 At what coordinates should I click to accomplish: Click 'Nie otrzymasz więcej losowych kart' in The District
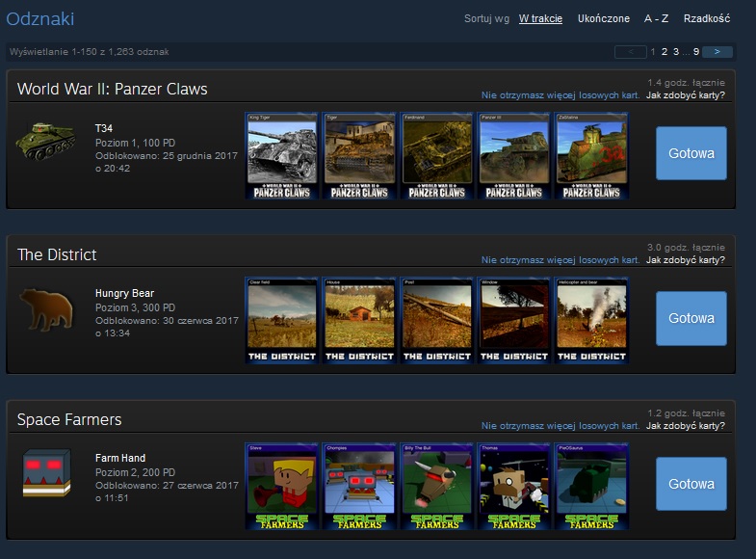point(560,260)
